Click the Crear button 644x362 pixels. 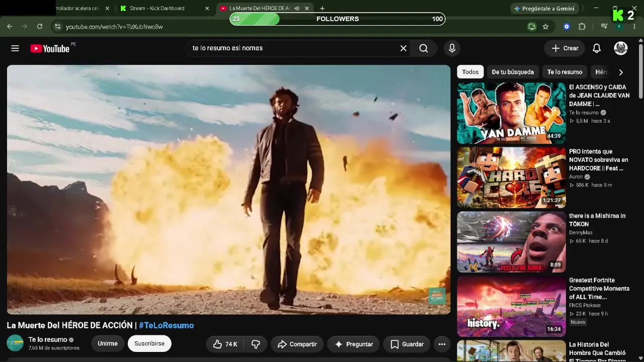click(x=565, y=48)
